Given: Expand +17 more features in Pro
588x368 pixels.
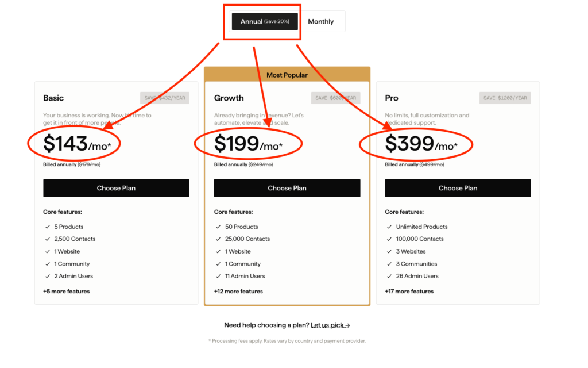Looking at the screenshot, I should 409,292.
